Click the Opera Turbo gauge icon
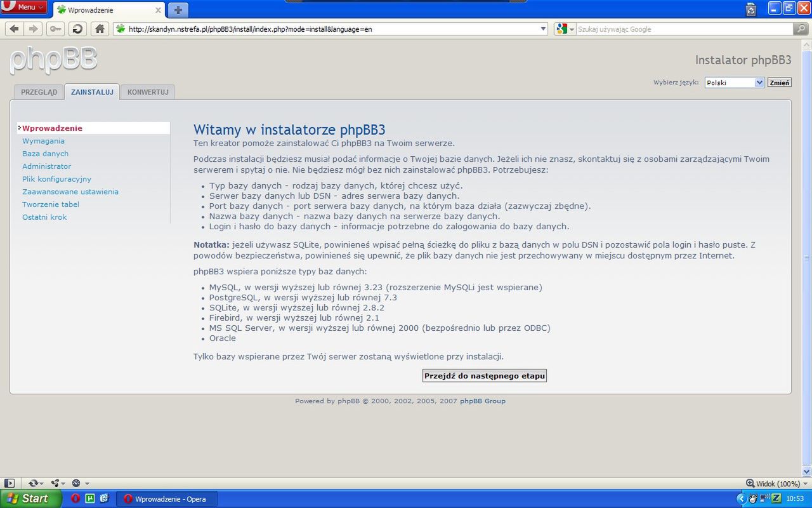The image size is (812, 508). (76, 483)
